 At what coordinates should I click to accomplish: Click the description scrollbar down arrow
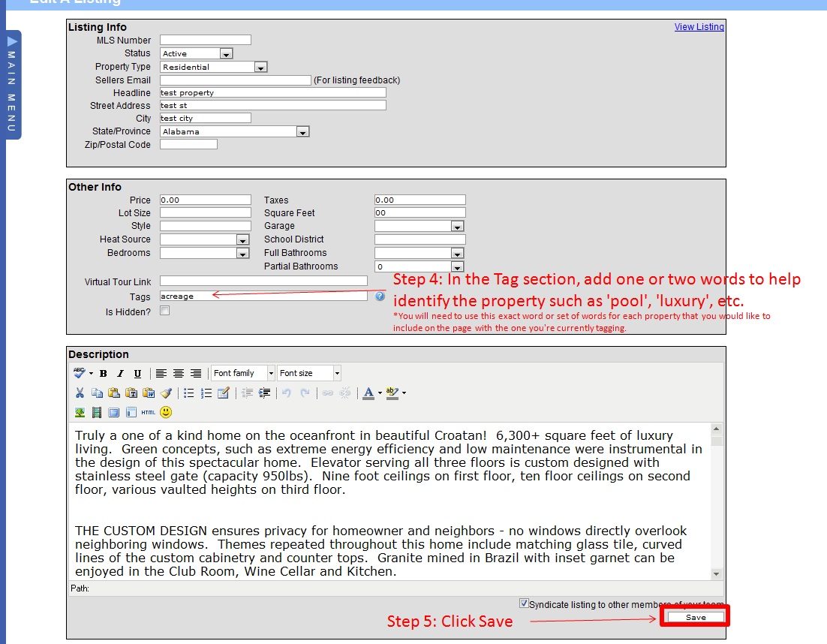[x=716, y=574]
